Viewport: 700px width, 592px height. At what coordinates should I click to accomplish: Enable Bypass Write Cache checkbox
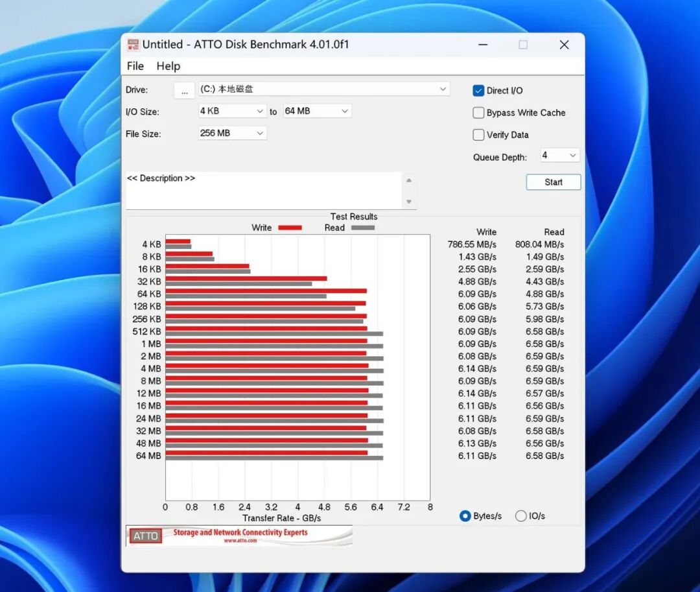click(x=478, y=113)
